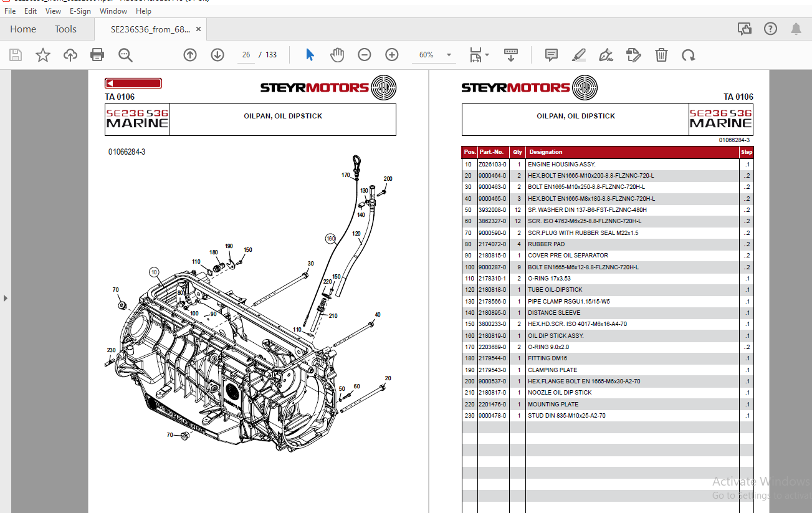Click the 'NOOZLE OIL DIP STICK' entry
The width and height of the screenshot is (812, 513).
[x=560, y=393]
